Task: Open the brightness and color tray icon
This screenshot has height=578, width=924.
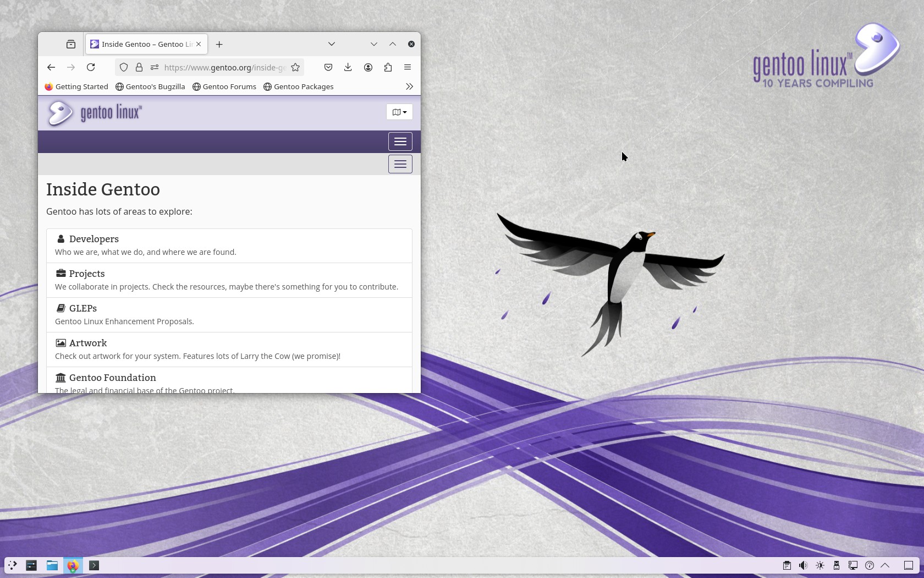Action: pos(820,565)
